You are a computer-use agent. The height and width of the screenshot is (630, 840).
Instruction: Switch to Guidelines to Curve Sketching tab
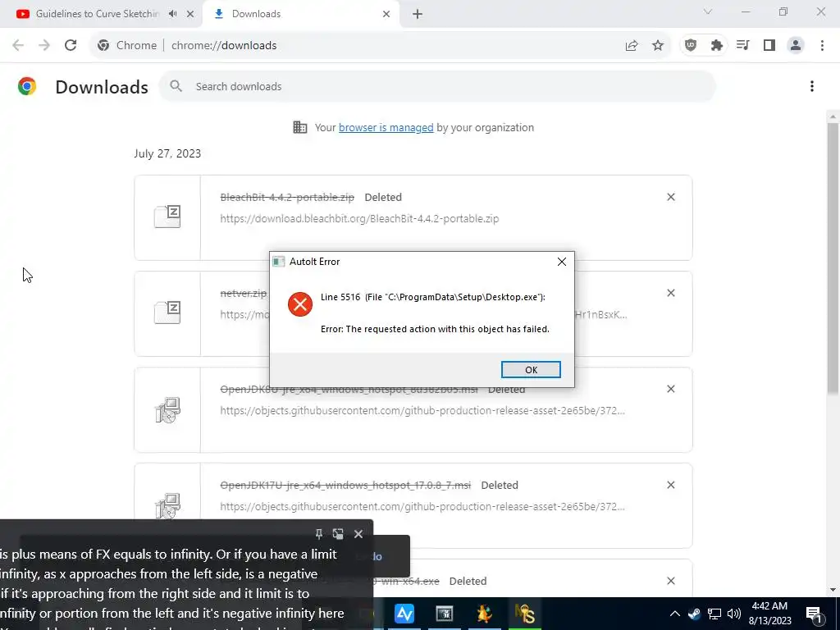pos(98,14)
